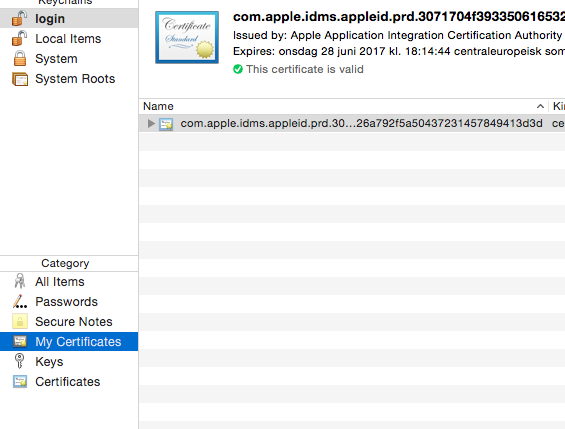
Task: Click the green valid checkmark icon
Action: (x=238, y=69)
